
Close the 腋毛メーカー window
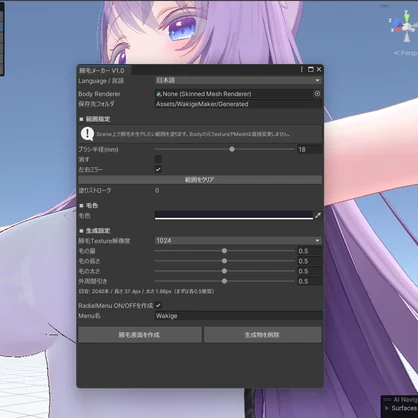319,69
